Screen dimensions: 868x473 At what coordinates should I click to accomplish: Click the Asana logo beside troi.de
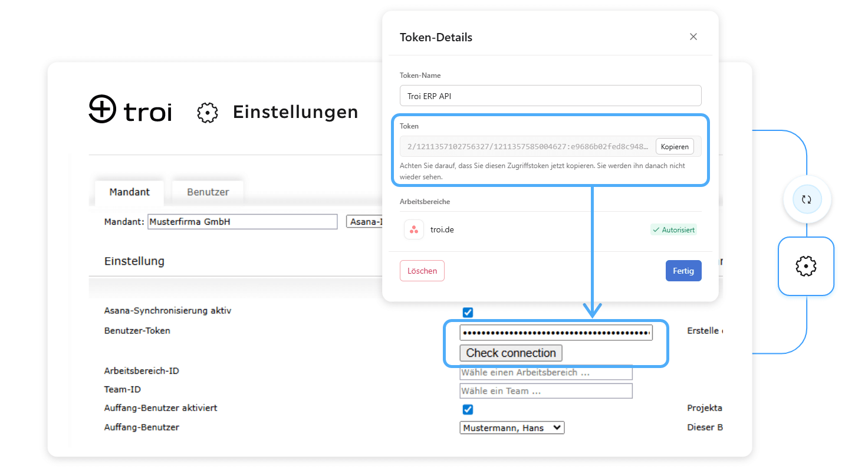(414, 229)
